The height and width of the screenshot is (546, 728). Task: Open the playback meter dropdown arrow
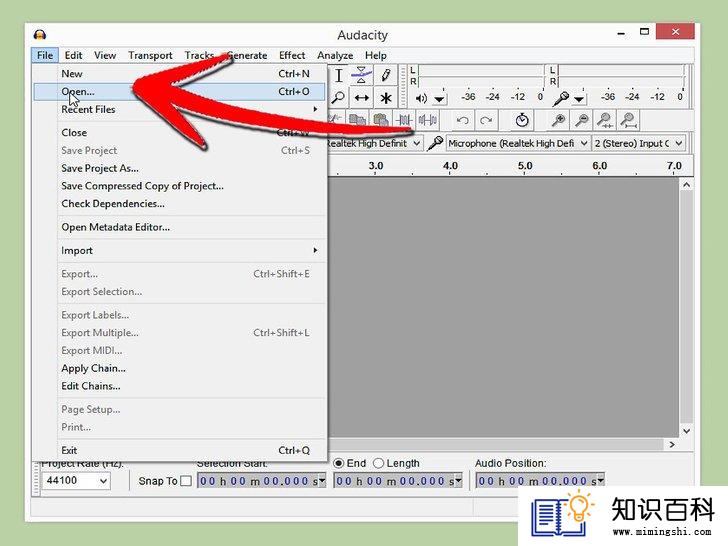[439, 99]
